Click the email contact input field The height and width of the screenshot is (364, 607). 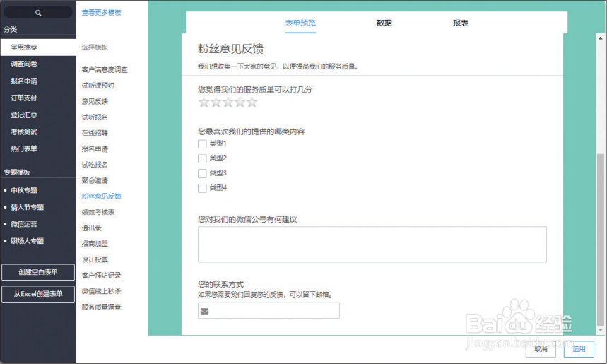coord(269,310)
